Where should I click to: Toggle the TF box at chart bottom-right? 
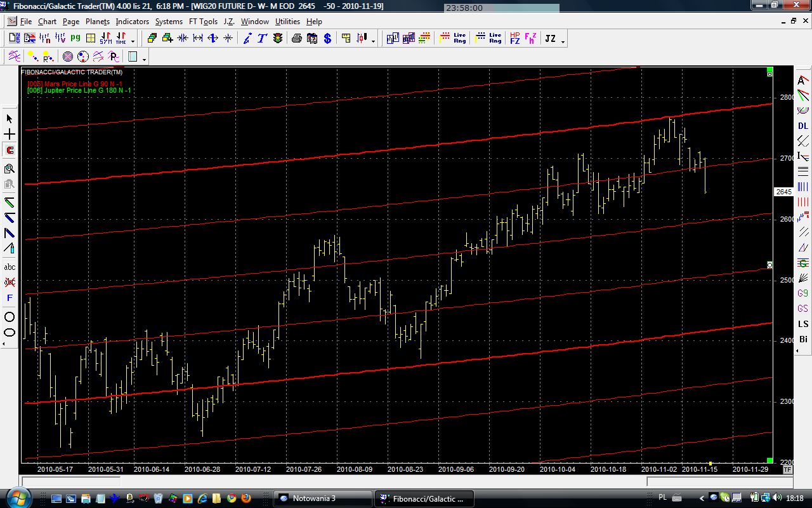tap(787, 470)
